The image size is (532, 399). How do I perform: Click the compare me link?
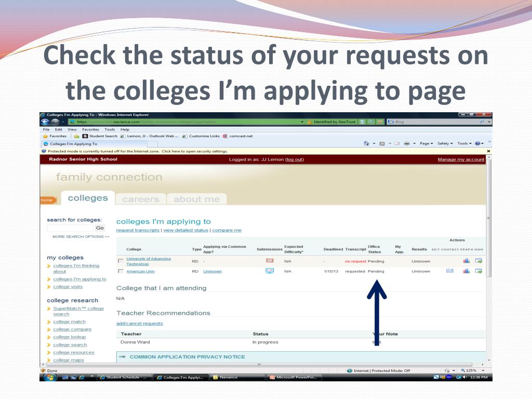click(227, 230)
